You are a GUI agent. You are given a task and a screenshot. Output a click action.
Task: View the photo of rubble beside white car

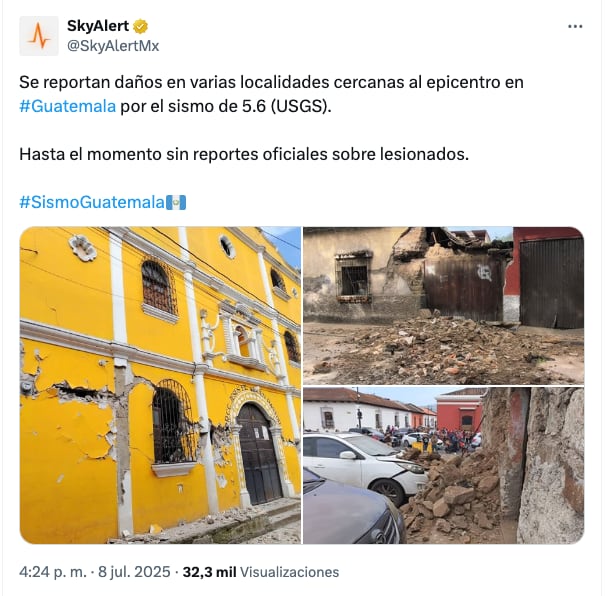click(443, 466)
